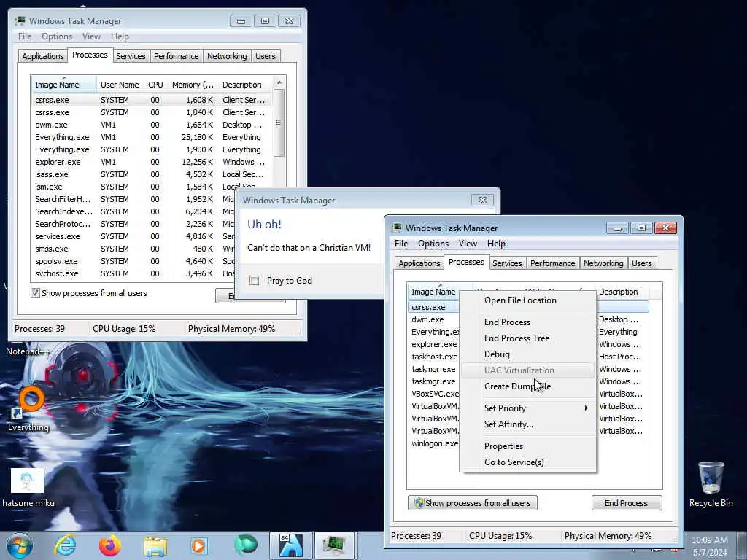Click front Task Manager title bar icon
The image size is (747, 560).
point(396,228)
